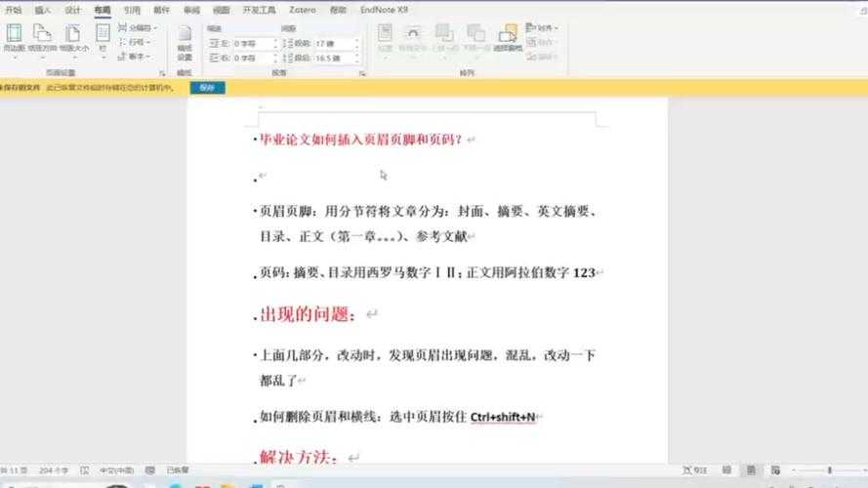Viewport: 868px width, 488px height.
Task: Switch to Web Layout view icon
Action: 775,470
